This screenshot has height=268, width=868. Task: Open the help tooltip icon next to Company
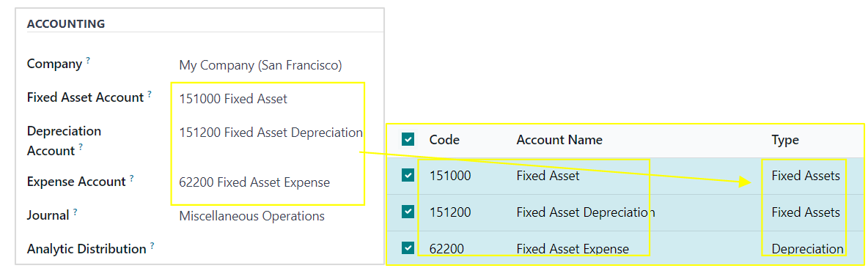88,61
